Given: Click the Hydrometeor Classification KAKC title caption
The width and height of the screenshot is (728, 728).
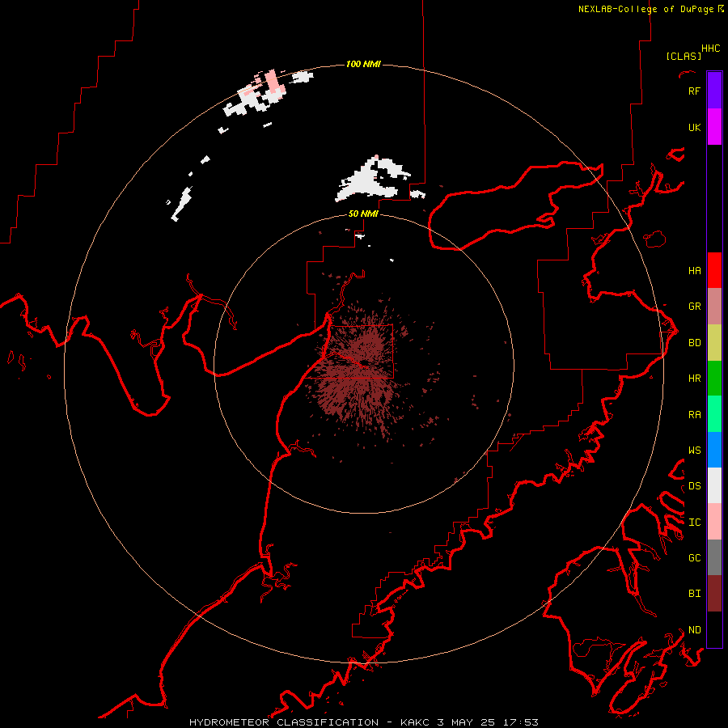Looking at the screenshot, I should click(363, 722).
